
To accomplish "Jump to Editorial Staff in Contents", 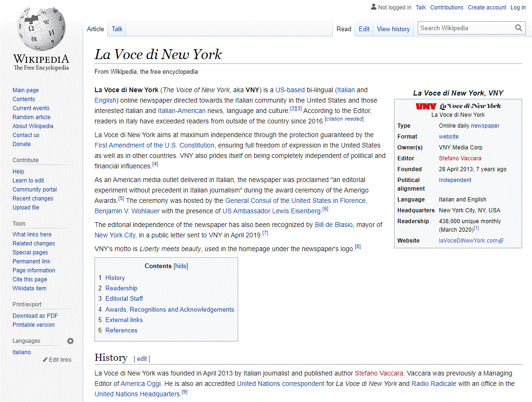I will pos(124,299).
